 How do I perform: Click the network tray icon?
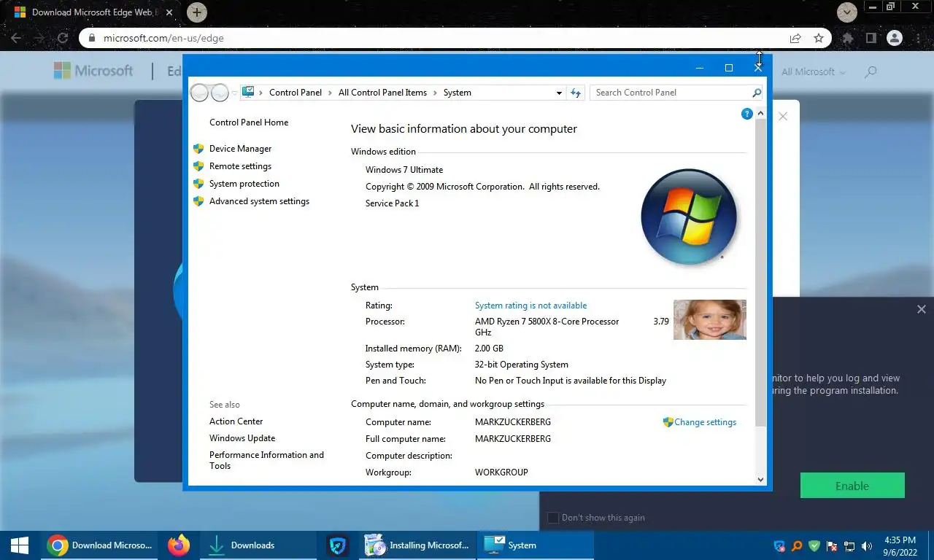[x=849, y=545]
